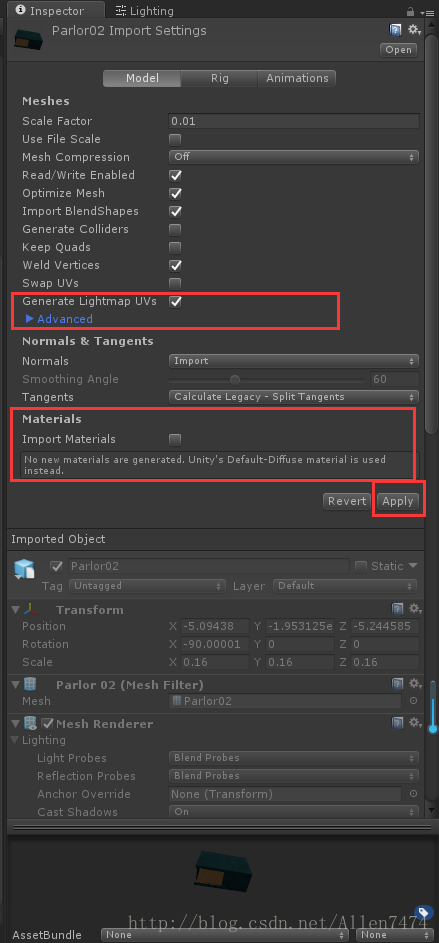The height and width of the screenshot is (943, 439).
Task: Enable the Import Materials checkbox
Action: (x=175, y=440)
